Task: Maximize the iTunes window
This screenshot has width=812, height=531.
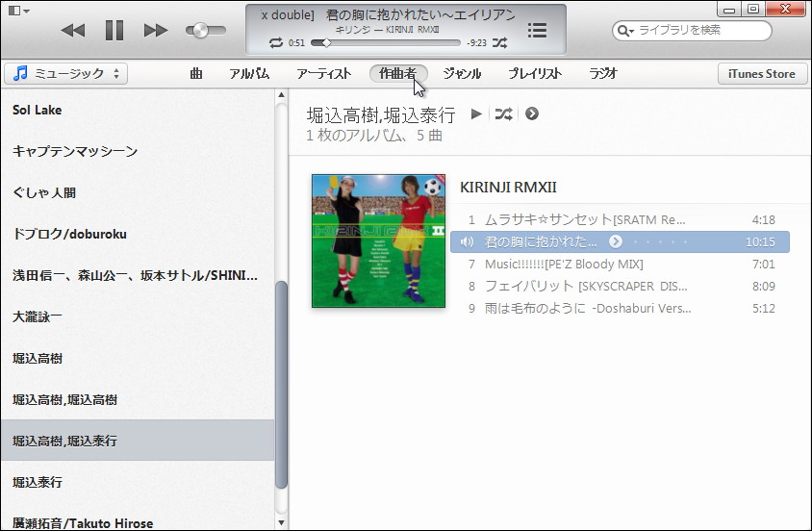Action: [753, 10]
